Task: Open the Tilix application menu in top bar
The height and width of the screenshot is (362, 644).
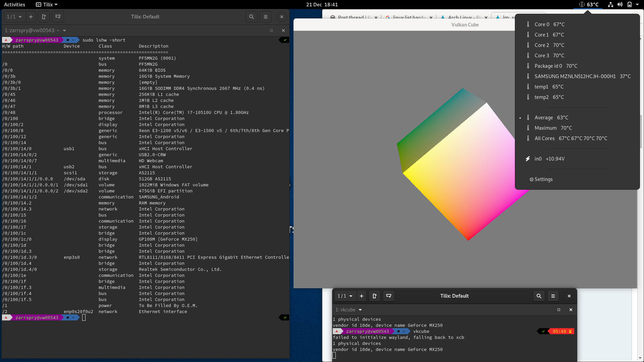Action: tap(47, 5)
